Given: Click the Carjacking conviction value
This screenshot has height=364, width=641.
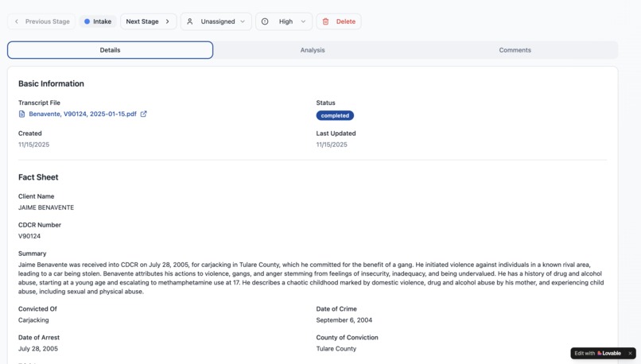Looking at the screenshot, I should click(33, 320).
